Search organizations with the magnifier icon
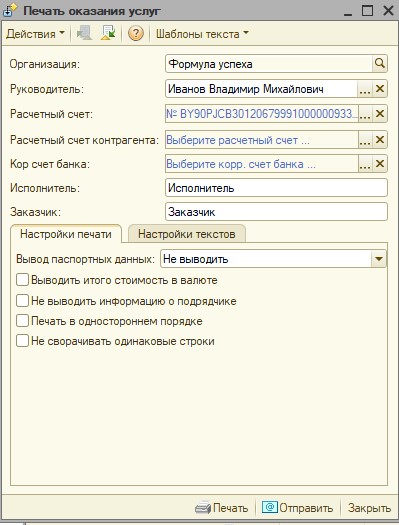 (x=380, y=63)
